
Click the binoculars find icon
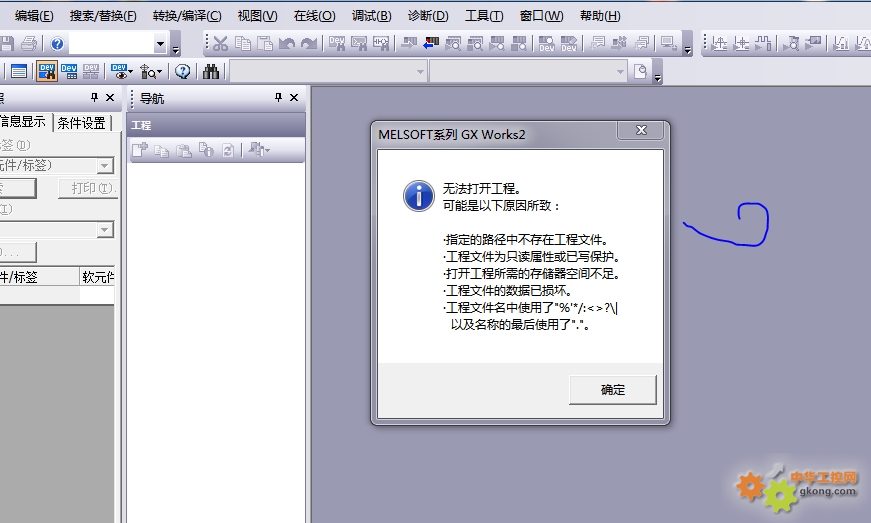pyautogui.click(x=211, y=71)
